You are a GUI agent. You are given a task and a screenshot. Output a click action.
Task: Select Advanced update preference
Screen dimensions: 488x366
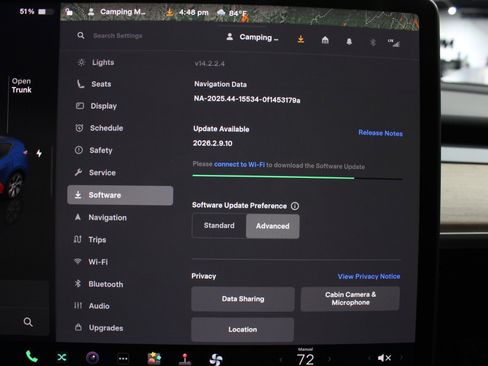[273, 226]
